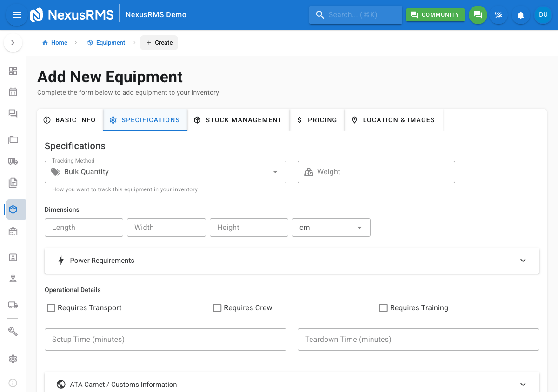This screenshot has width=558, height=392.
Task: Click the notification bell in the top bar
Action: pos(520,14)
